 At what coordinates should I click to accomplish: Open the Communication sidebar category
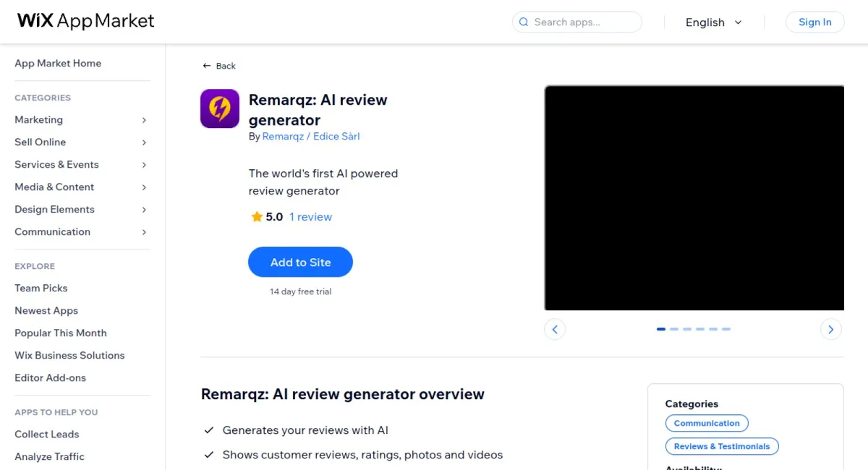[x=52, y=231]
